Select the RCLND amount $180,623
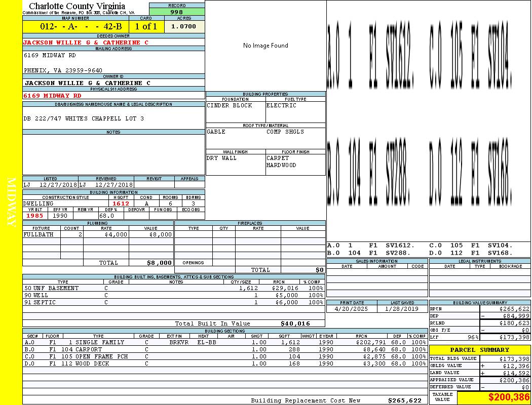532x405 pixels. click(514, 323)
